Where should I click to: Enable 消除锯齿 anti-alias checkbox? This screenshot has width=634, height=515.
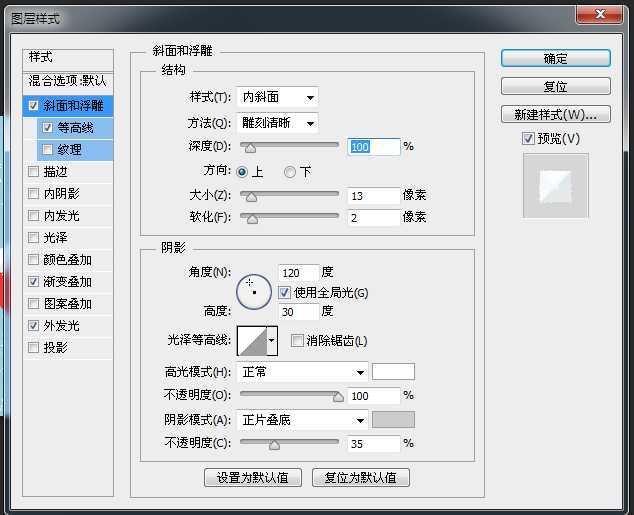click(x=297, y=341)
